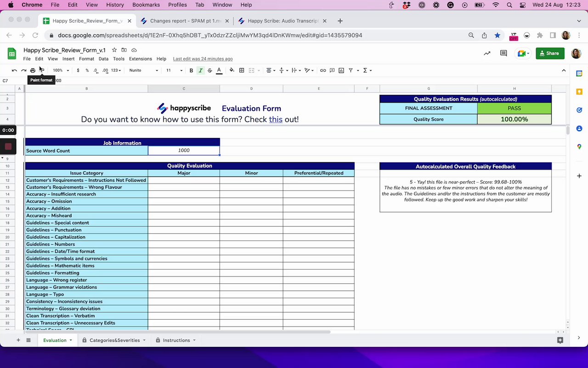588x368 pixels.
Task: Open the Functions sigma dropdown
Action: tap(367, 70)
